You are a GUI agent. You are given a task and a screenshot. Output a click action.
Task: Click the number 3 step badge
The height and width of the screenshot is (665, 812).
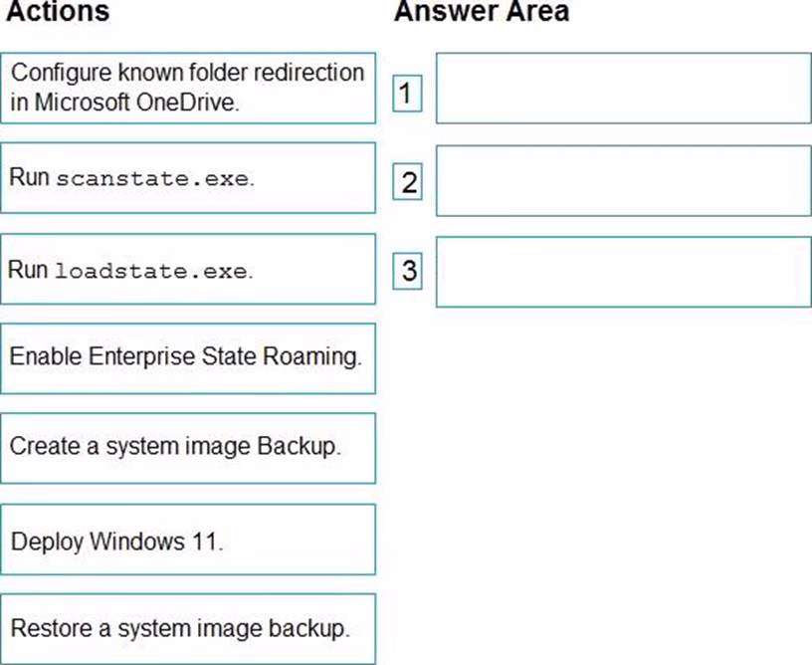408,270
